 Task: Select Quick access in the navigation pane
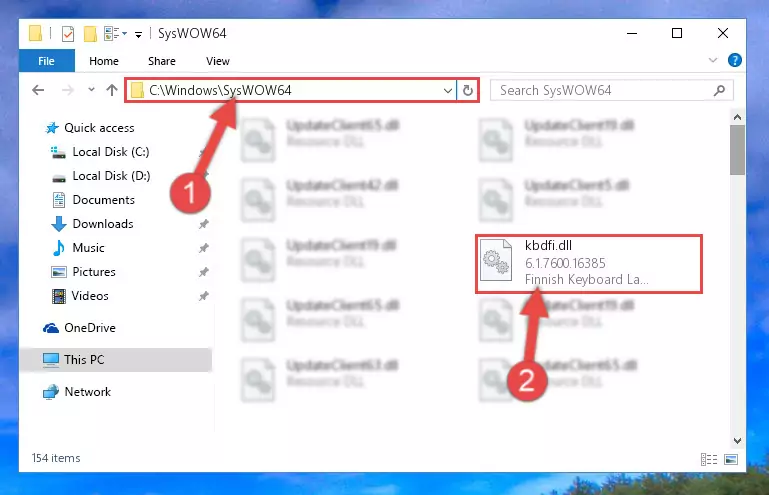click(99, 128)
